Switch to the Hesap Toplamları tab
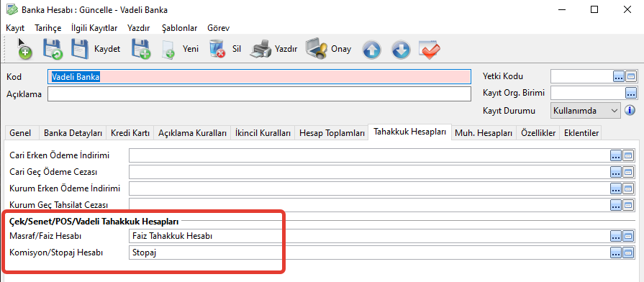This screenshot has width=644, height=282. (x=332, y=133)
